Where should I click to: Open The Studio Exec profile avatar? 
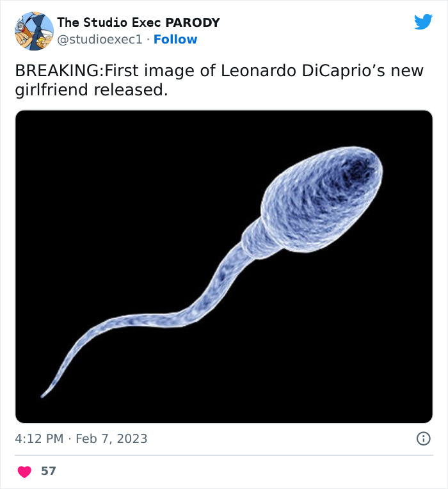pyautogui.click(x=34, y=31)
